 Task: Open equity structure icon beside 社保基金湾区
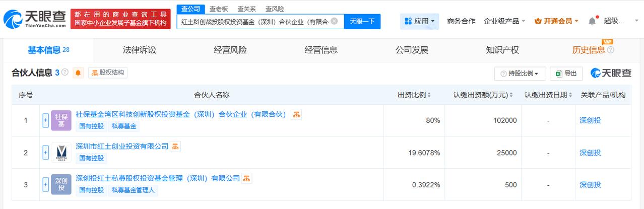(x=296, y=114)
